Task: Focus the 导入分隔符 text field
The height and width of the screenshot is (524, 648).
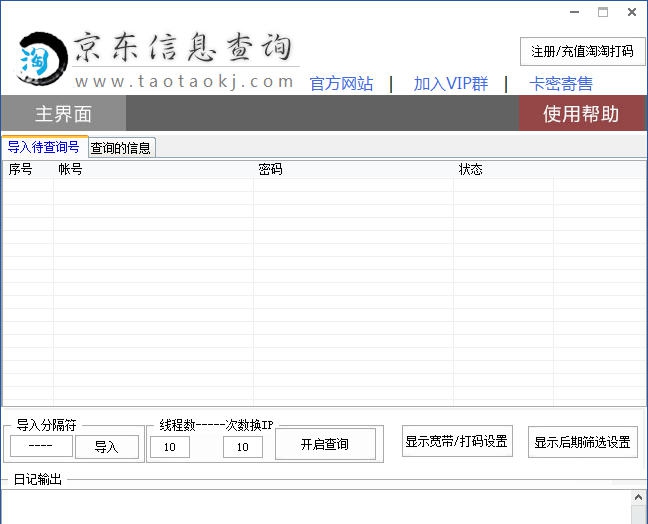Action: [x=41, y=447]
